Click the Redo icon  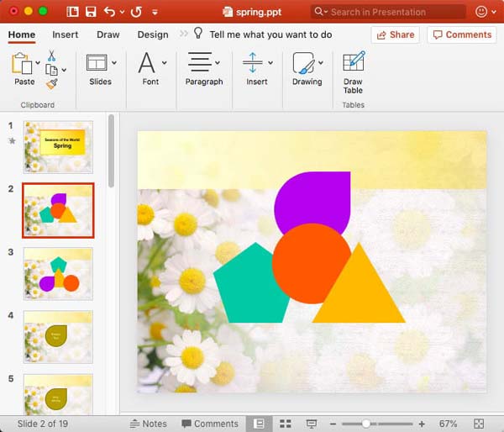tap(136, 12)
